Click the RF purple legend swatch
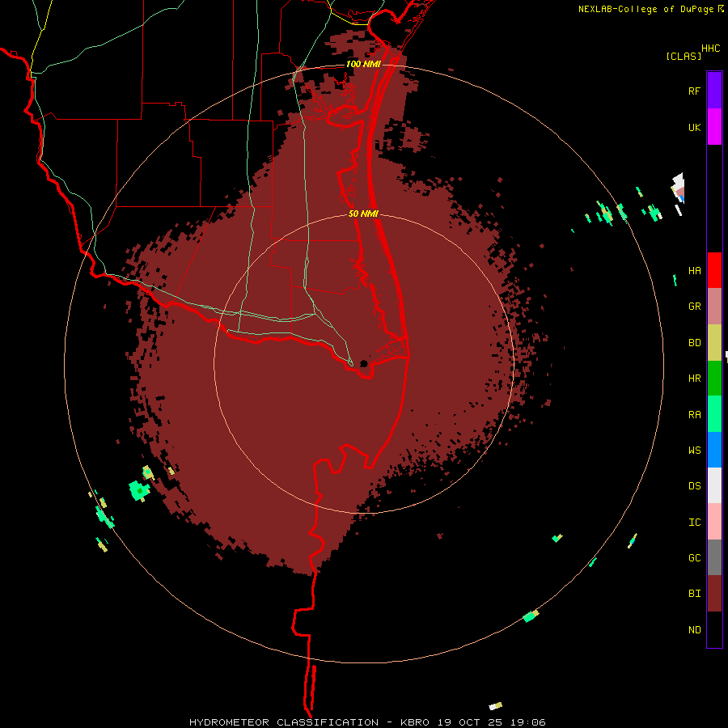 [714, 90]
